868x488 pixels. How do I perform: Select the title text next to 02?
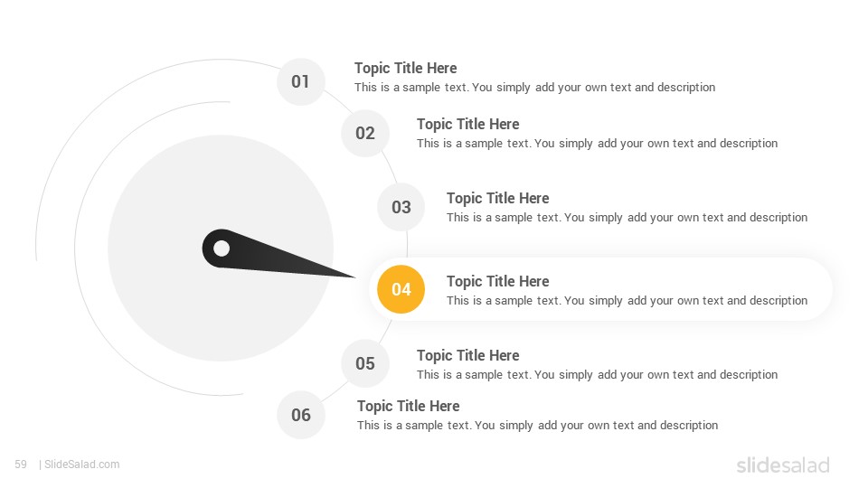coord(468,124)
